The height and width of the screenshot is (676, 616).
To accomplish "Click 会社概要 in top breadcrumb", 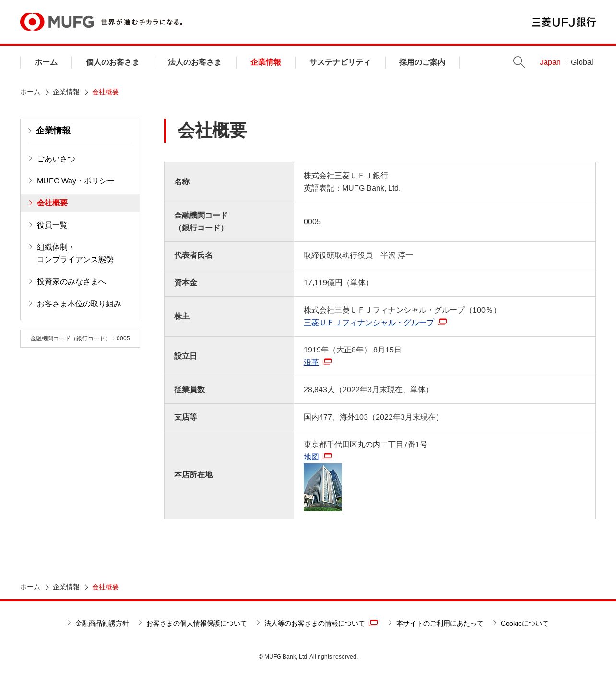I will point(106,92).
